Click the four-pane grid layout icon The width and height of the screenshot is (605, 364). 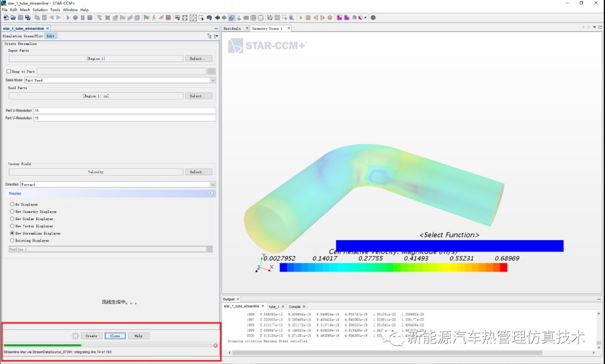point(253,17)
